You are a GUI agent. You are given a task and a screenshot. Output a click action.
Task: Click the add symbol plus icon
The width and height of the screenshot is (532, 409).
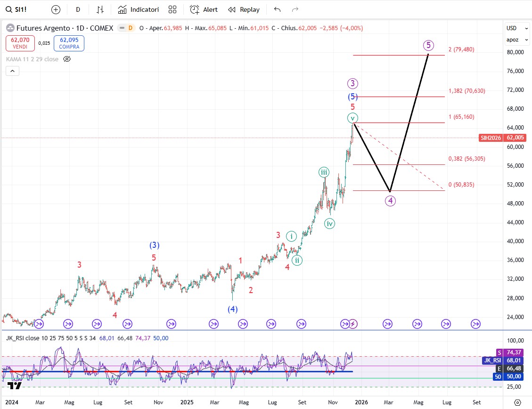click(56, 9)
